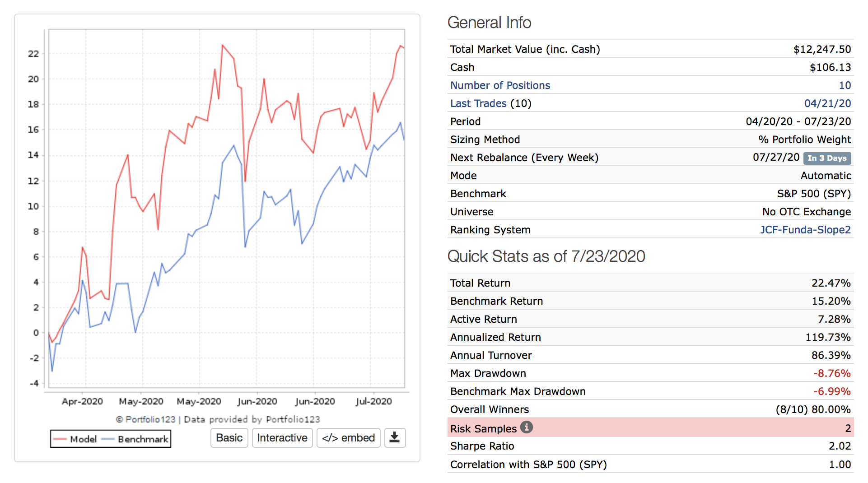
Task: Click the blue Benchmark legend swatch
Action: tap(108, 439)
